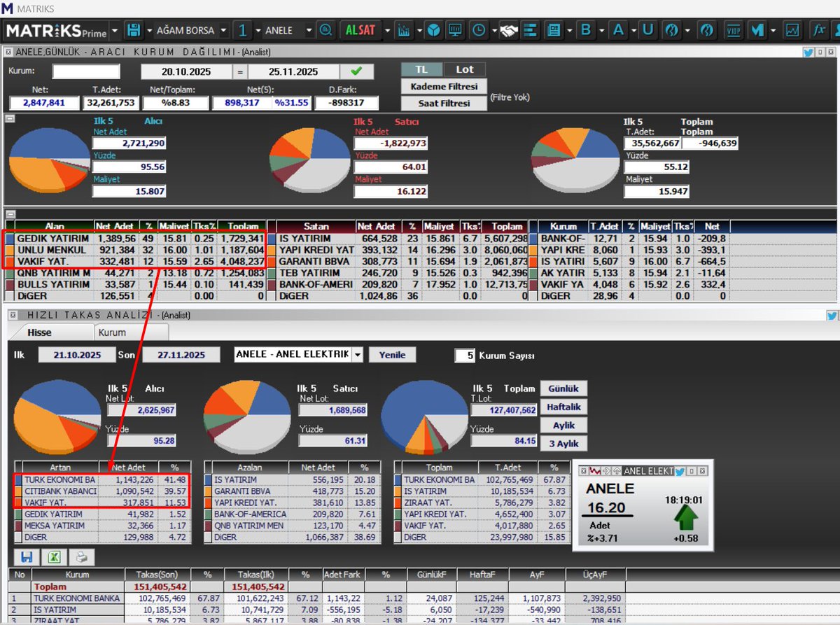This screenshot has width=840, height=625.
Task: Click the handshake toolbar icon
Action: (509, 30)
